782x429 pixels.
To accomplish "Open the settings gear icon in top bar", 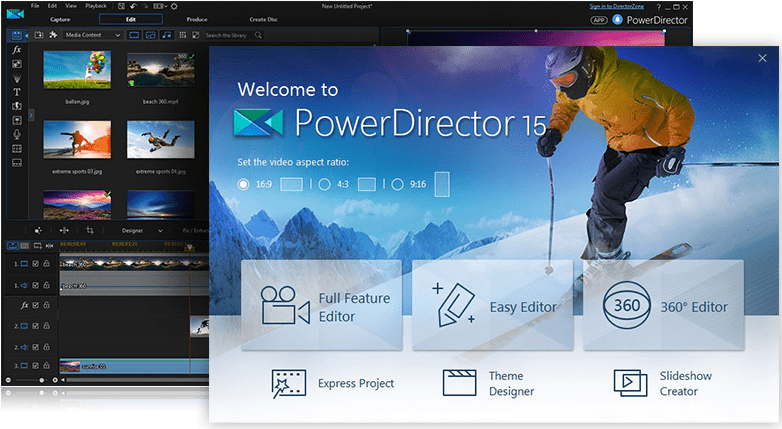I will [x=174, y=6].
